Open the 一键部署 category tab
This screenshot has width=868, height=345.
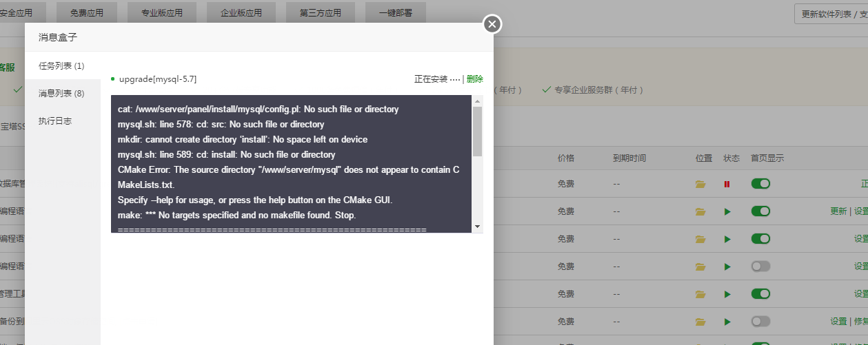pos(395,12)
